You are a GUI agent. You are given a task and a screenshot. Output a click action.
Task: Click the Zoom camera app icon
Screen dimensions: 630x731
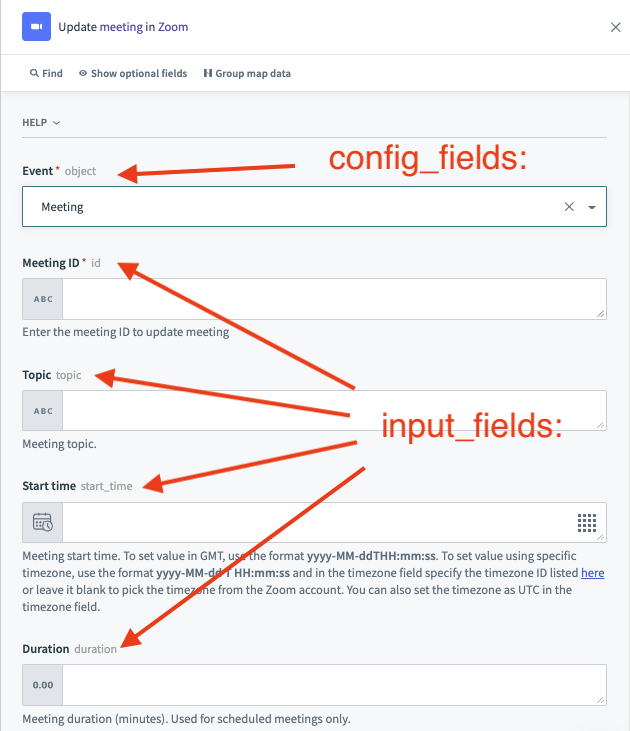coord(36,27)
